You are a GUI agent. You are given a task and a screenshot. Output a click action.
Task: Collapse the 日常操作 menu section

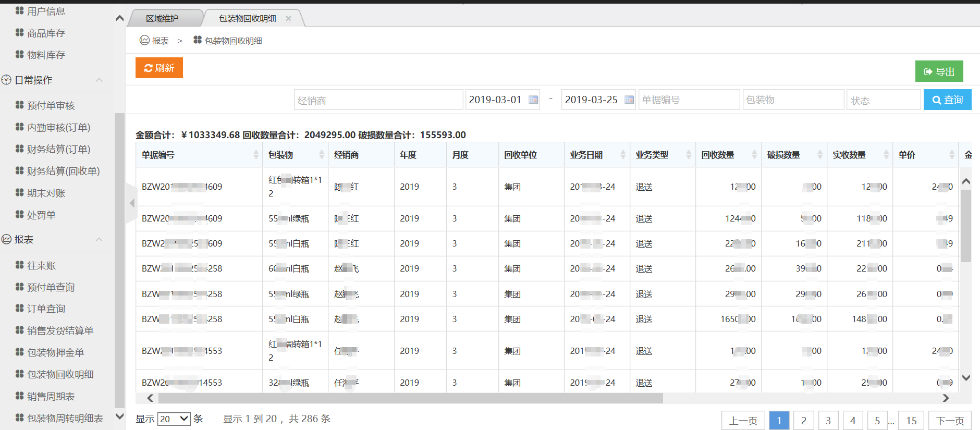tap(99, 80)
